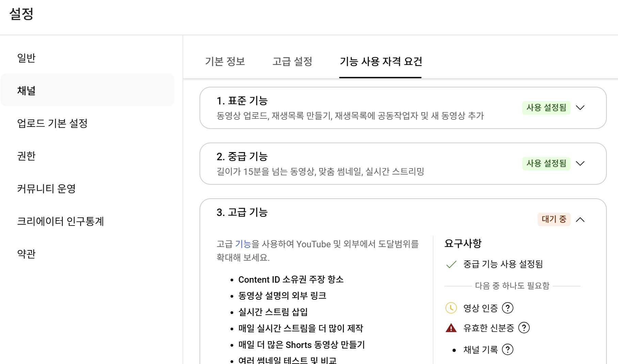This screenshot has width=618, height=364.
Task: Expand the 표준 기능 section chevron
Action: coord(580,107)
